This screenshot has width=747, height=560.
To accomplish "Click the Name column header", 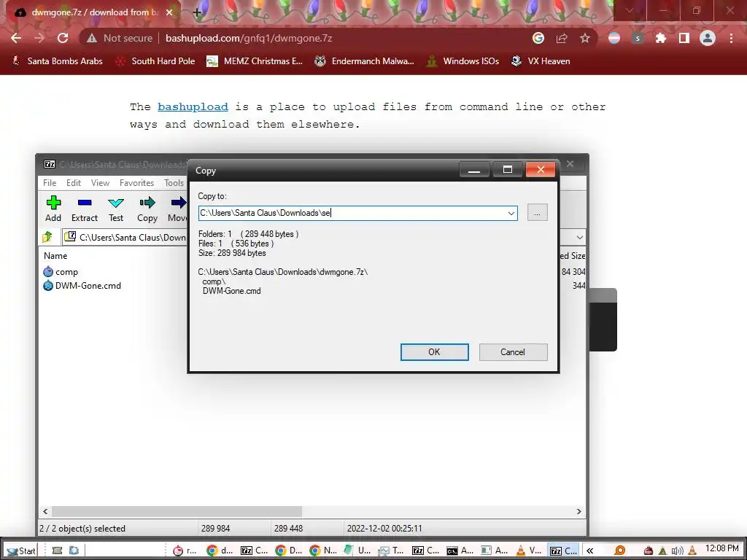I will pyautogui.click(x=55, y=256).
